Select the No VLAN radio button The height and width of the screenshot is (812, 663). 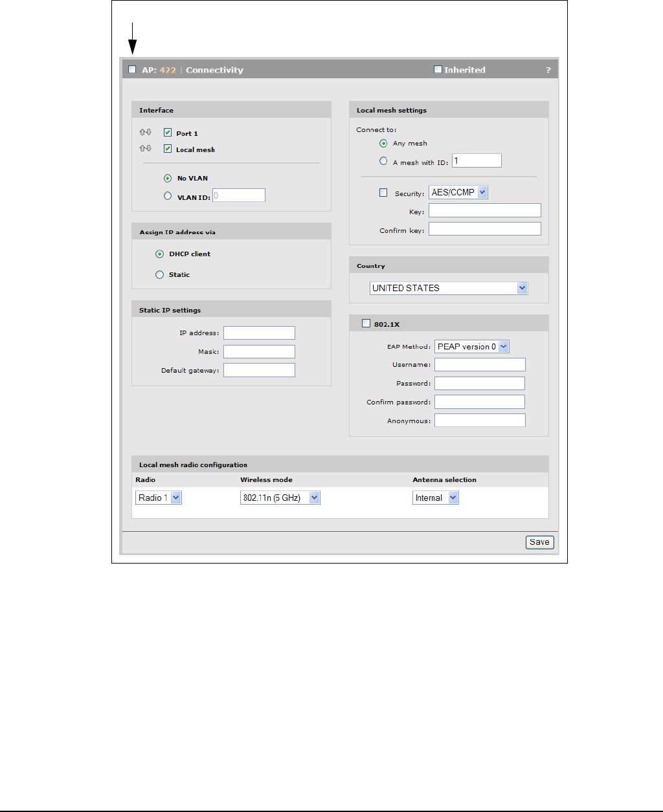(x=168, y=178)
